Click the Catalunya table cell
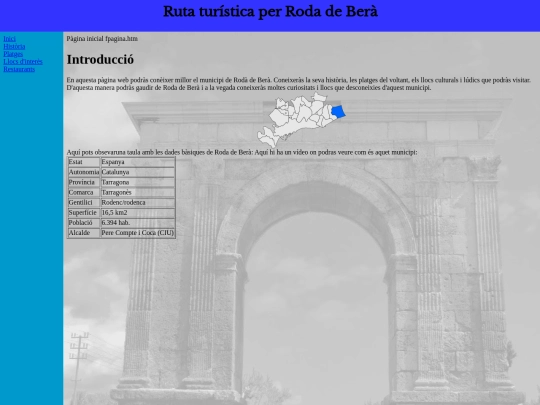This screenshot has height=405, width=540. 138,172
